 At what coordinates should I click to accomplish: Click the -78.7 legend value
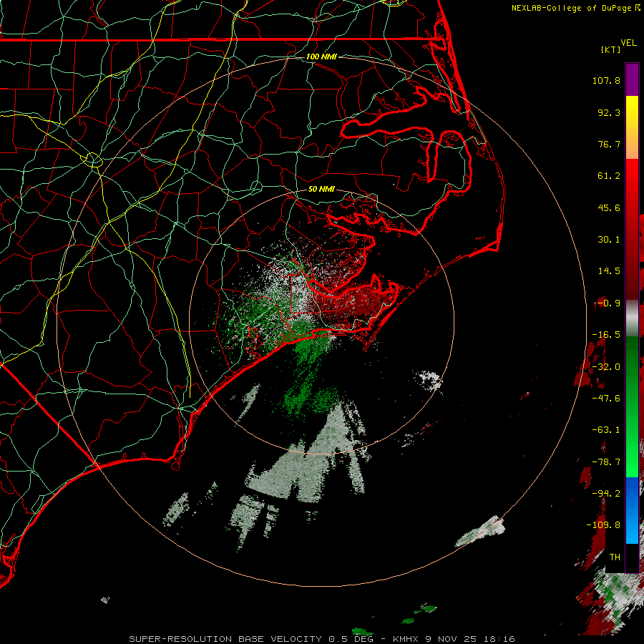606,462
